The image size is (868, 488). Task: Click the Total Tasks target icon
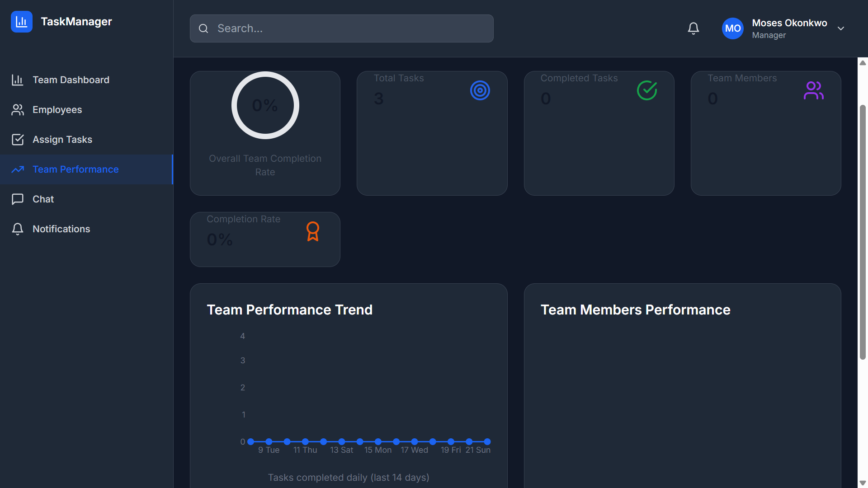[480, 90]
